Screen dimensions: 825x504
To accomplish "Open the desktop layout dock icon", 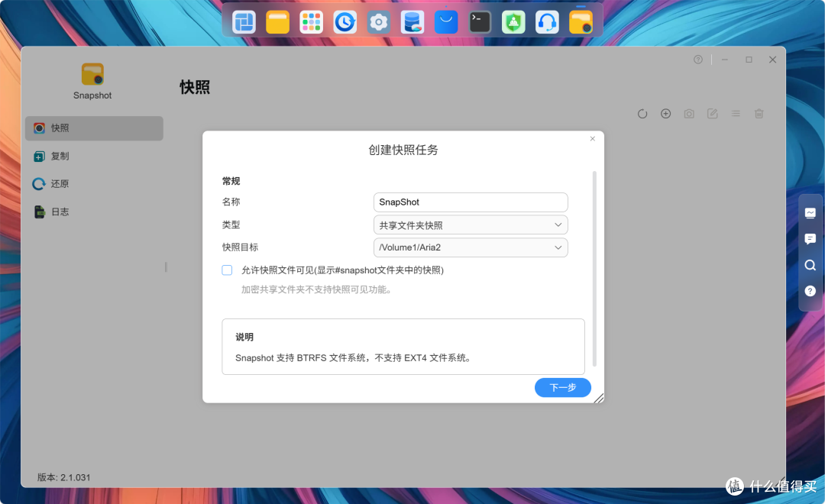I will click(244, 22).
